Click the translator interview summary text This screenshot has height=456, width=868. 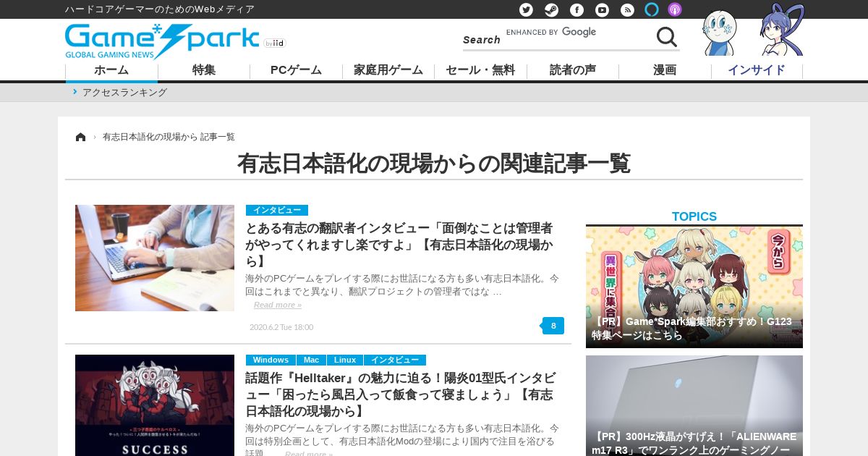click(402, 285)
